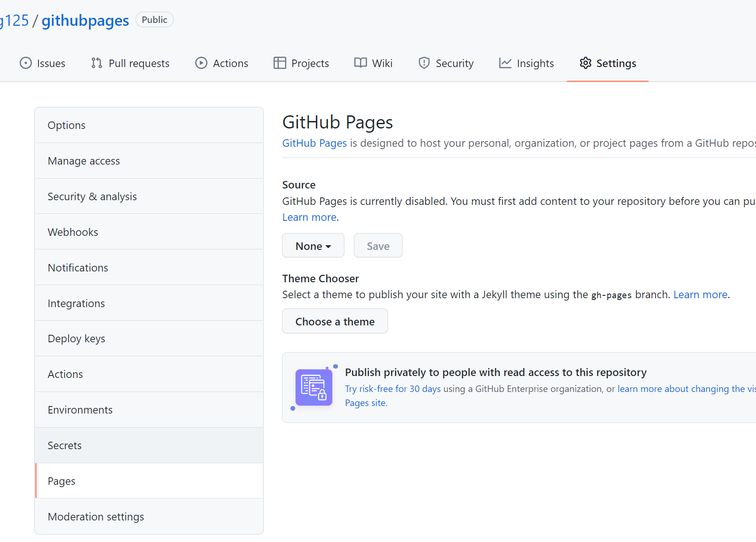Click the Security shield icon

[424, 63]
